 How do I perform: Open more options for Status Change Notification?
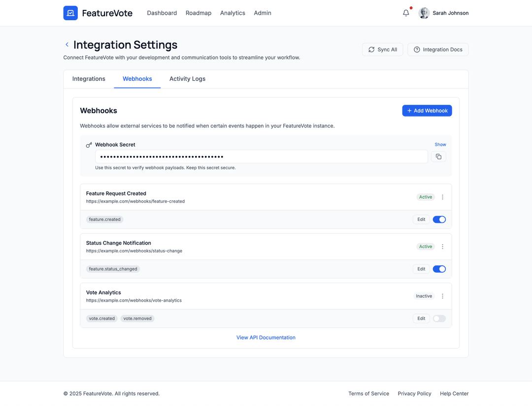tap(442, 247)
